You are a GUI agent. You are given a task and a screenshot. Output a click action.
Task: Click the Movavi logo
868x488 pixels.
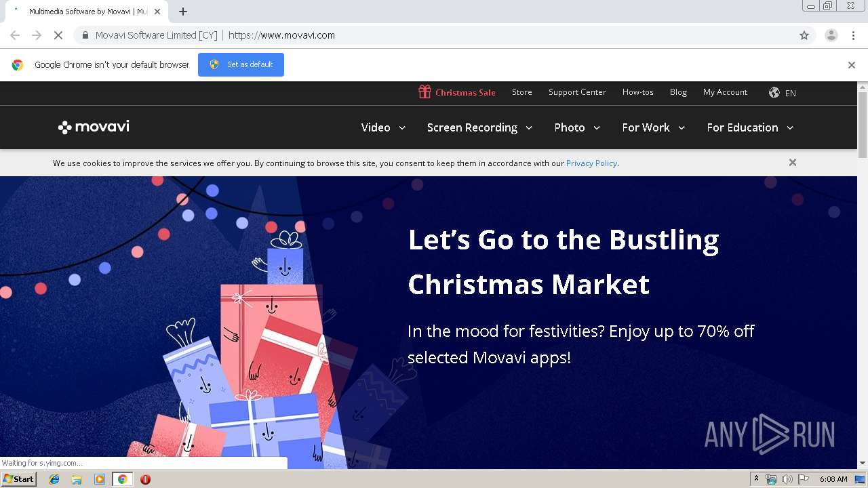[94, 127]
